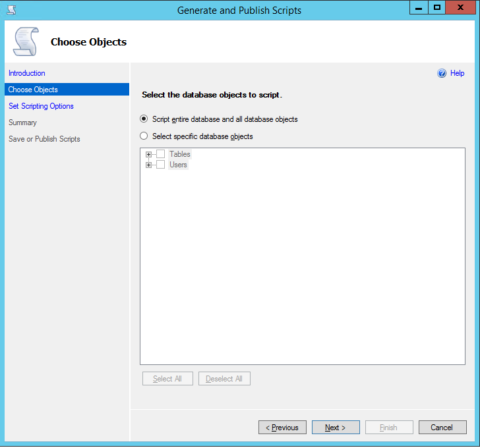Go back with the Previous button
480x448 pixels.
282,427
